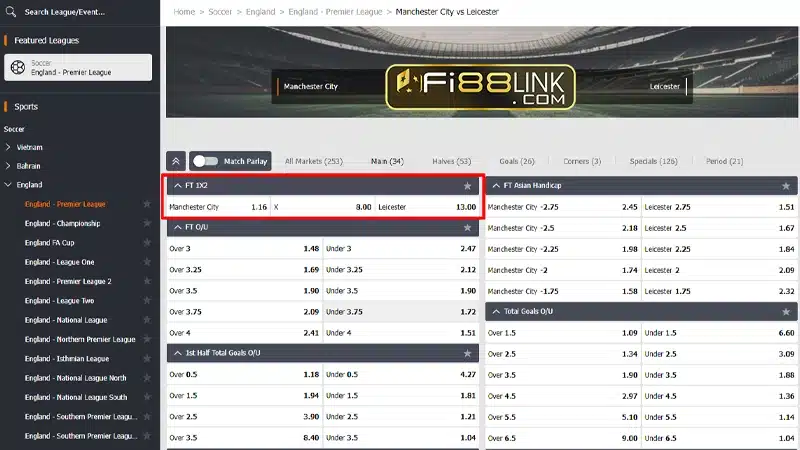Collapse the England country list
The height and width of the screenshot is (450, 800).
(x=8, y=185)
